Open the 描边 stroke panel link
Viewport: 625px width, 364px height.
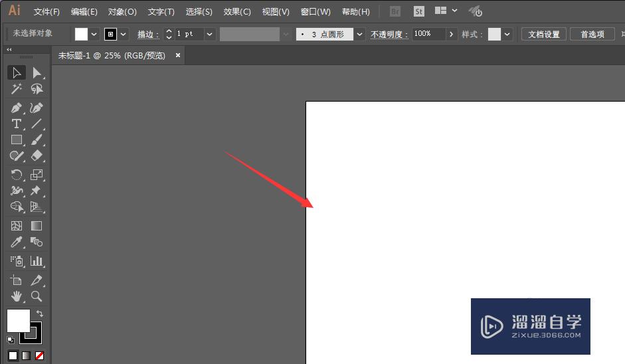point(148,35)
